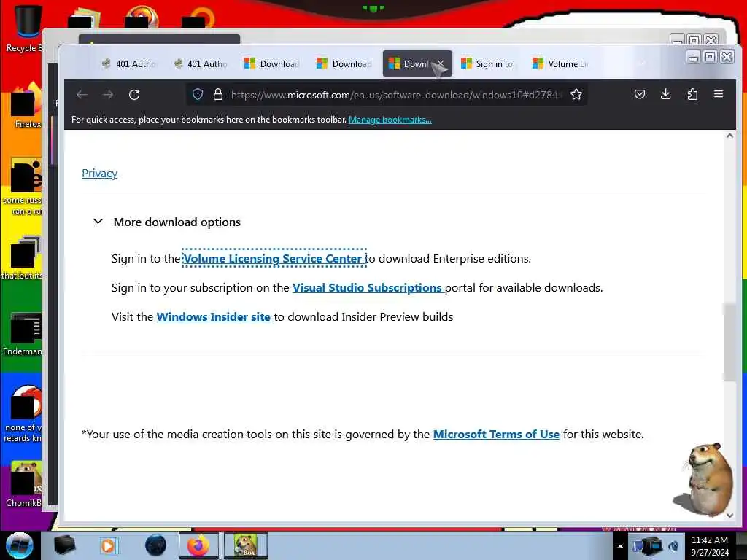747x560 pixels.
Task: Open the Windows Start orb
Action: pyautogui.click(x=20, y=545)
